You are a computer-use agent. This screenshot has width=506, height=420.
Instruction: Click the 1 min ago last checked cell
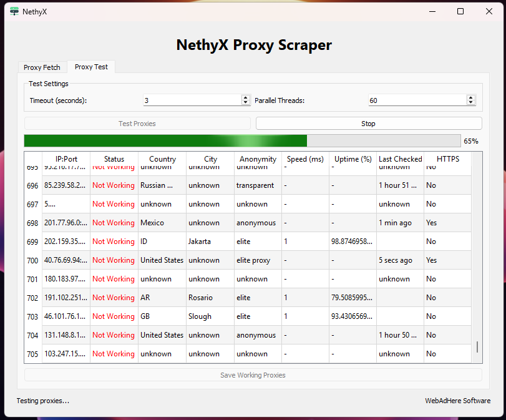[x=400, y=223]
